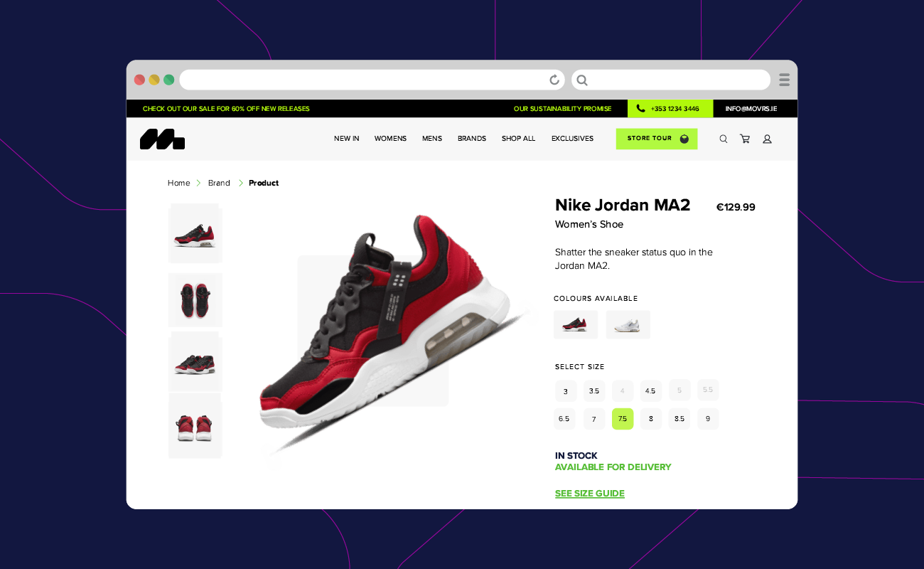The width and height of the screenshot is (924, 569).
Task: Choose the white shoe colour swatch
Action: pyautogui.click(x=628, y=325)
